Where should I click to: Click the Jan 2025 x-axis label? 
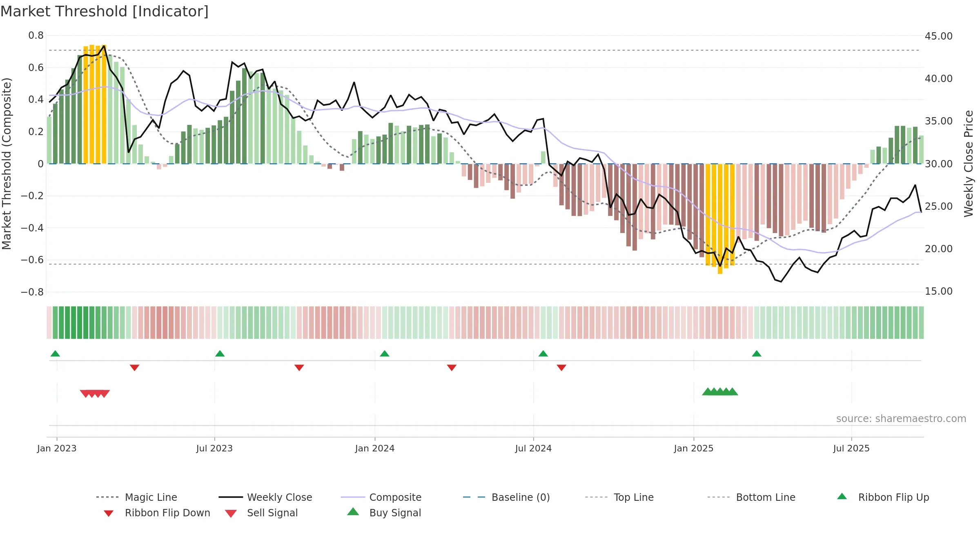pyautogui.click(x=694, y=448)
